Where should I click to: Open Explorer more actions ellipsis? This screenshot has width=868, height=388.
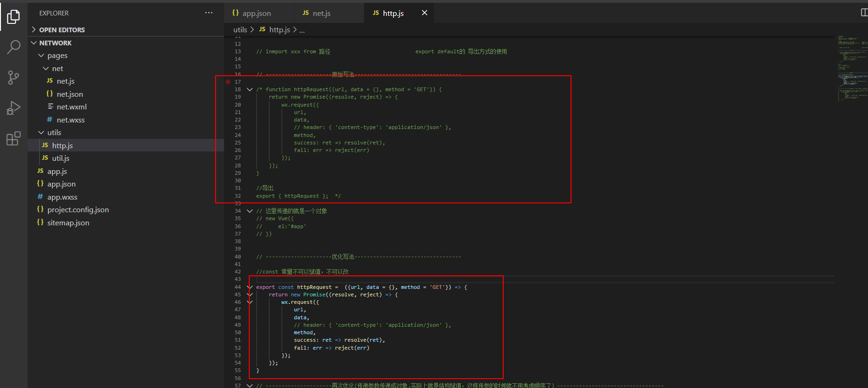pyautogui.click(x=209, y=13)
